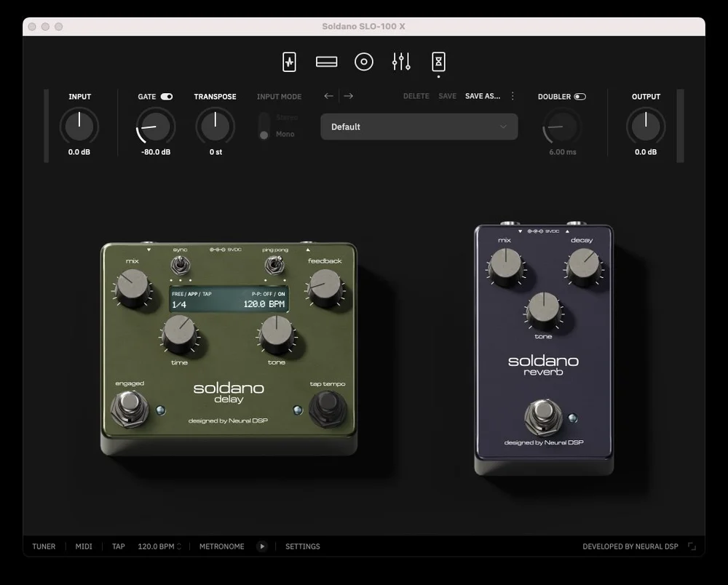Start the metronome playback icon

[x=261, y=546]
